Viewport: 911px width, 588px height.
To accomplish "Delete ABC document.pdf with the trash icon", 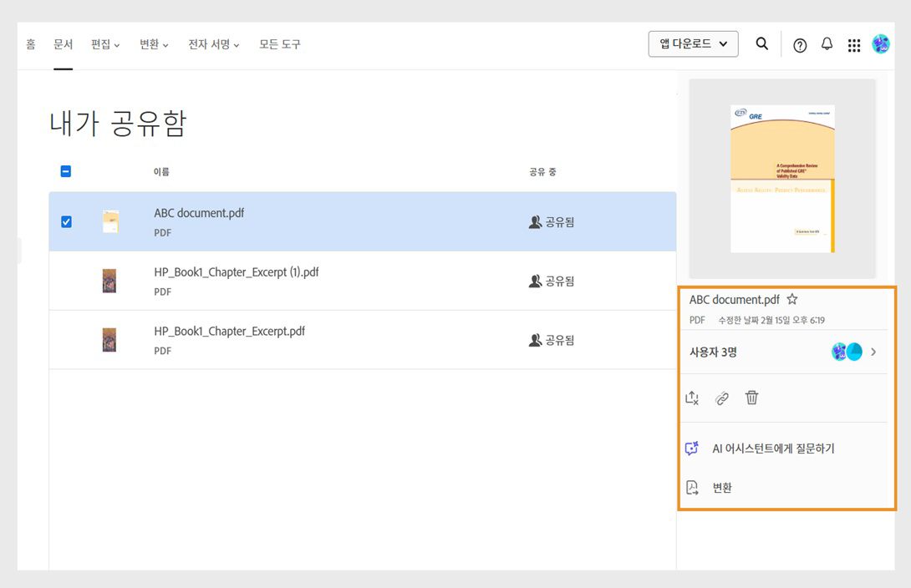I will (751, 398).
